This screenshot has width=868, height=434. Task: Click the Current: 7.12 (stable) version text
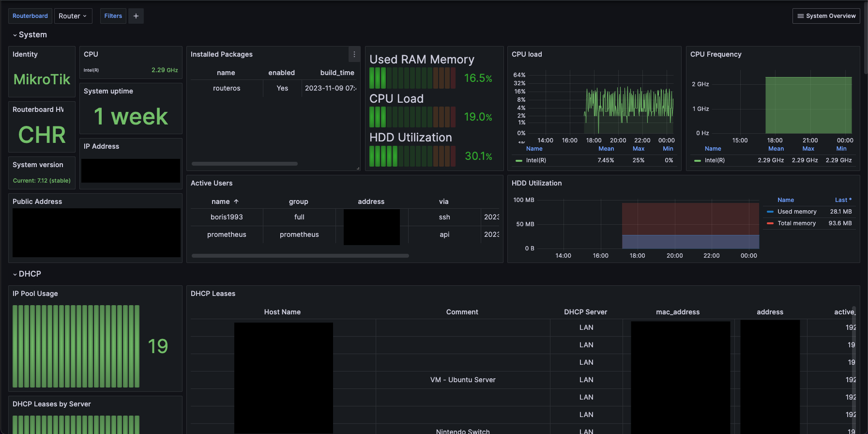(42, 181)
